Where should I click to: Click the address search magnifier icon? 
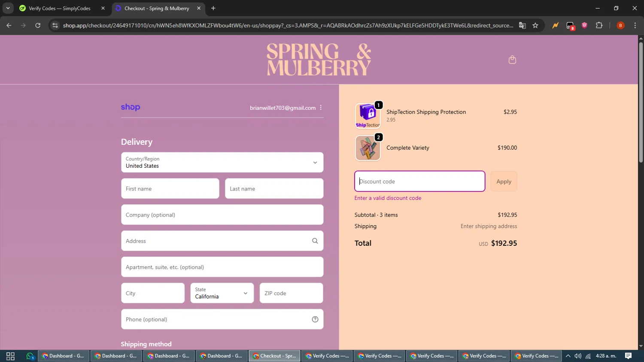315,241
